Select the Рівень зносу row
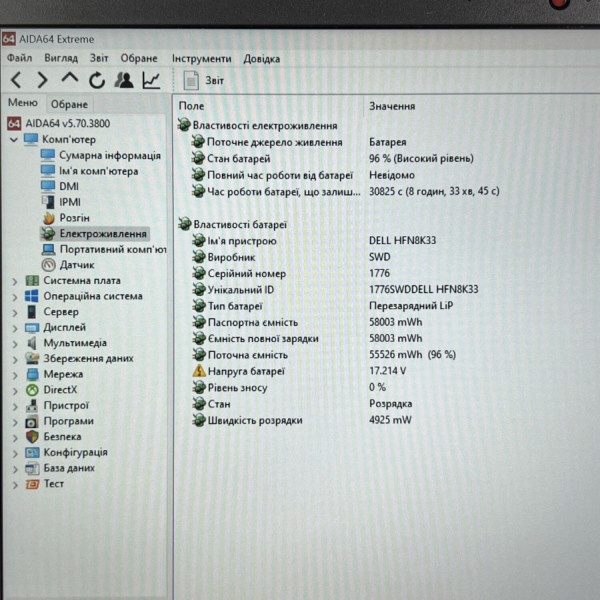Viewport: 600px width, 600px height. 289,387
